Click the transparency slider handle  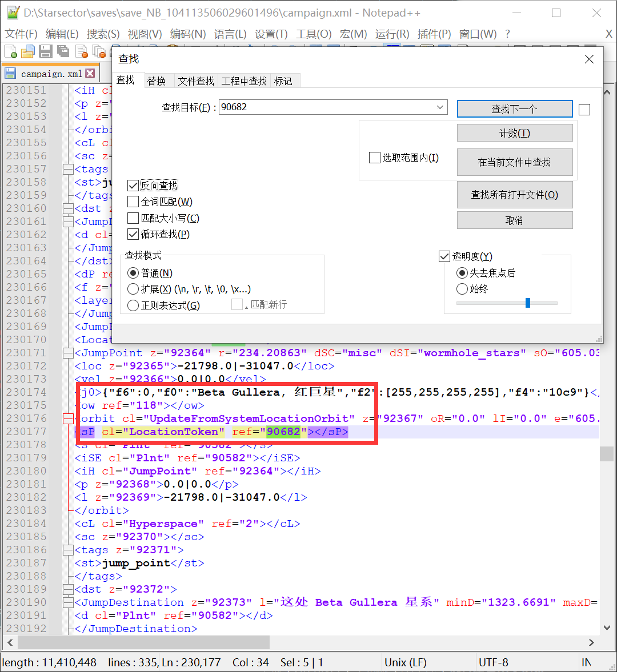(x=528, y=303)
